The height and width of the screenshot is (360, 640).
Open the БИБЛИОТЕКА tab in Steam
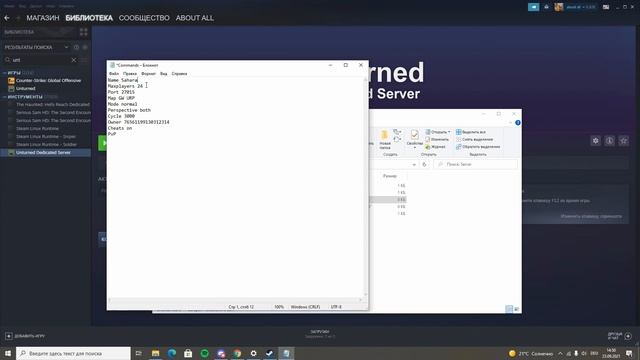tap(89, 18)
